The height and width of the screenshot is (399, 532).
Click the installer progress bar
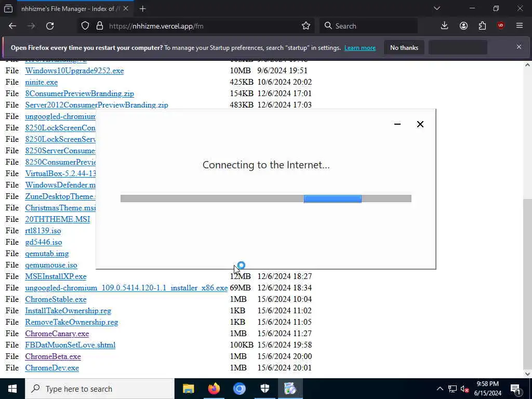265,198
